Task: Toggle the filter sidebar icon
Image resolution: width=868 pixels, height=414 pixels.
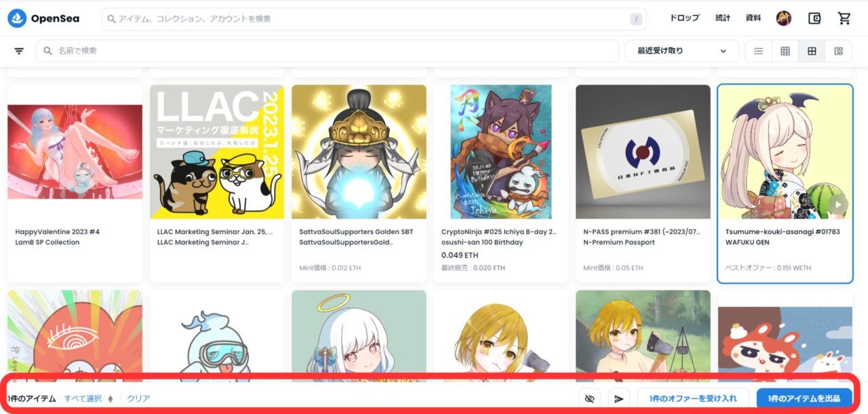Action: tap(19, 51)
